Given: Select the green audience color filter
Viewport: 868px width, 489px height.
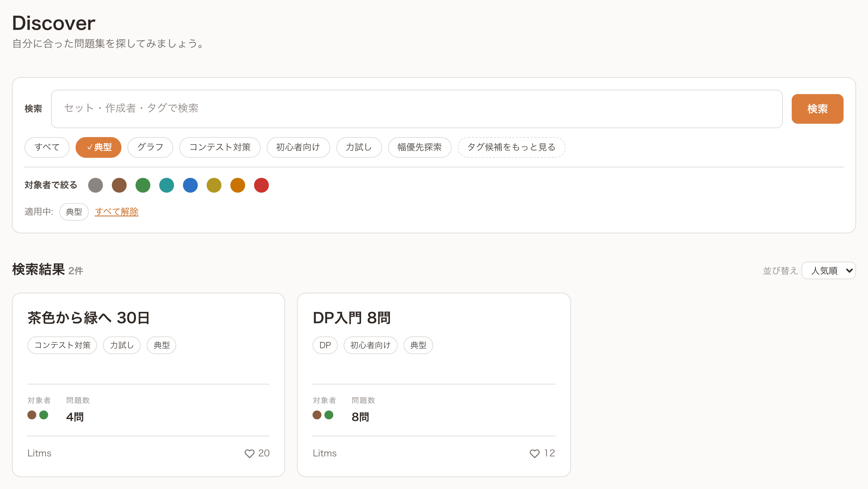Looking at the screenshot, I should point(143,185).
